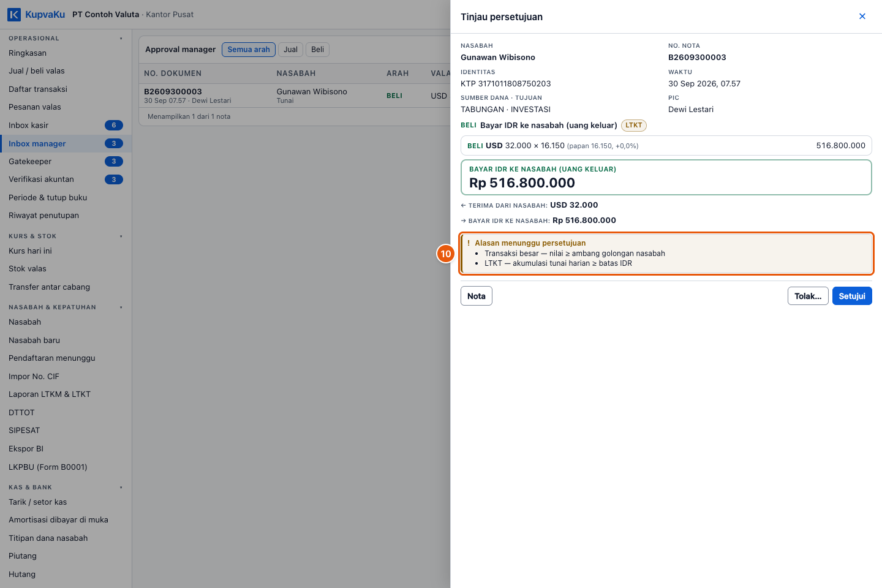Click the Rp 516.800.000 payout box
Image resolution: width=882 pixels, height=588 pixels.
[x=666, y=178]
